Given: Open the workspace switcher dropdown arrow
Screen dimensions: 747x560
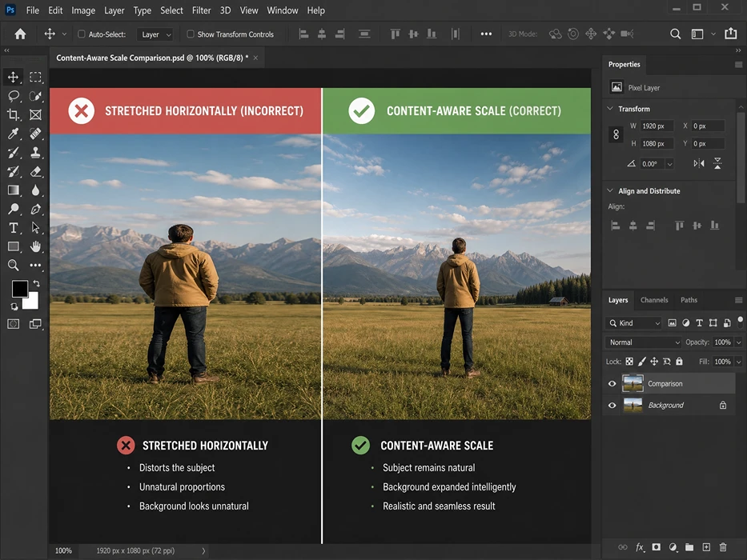Looking at the screenshot, I should click(713, 34).
